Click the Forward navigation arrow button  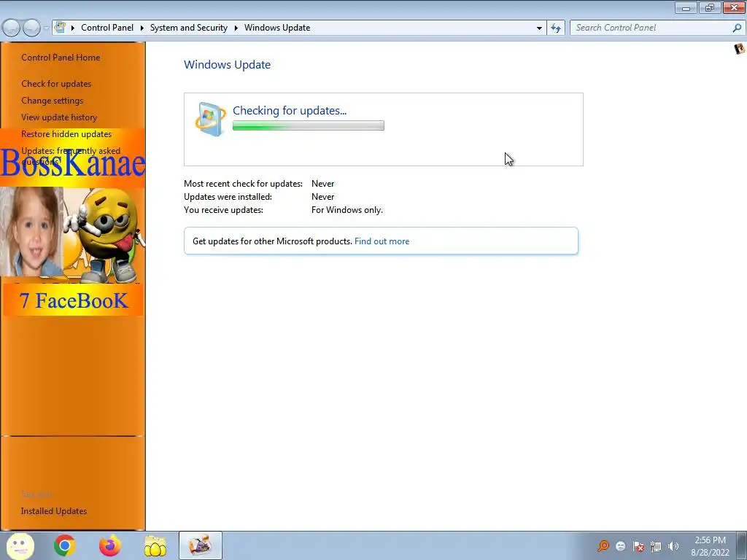31,28
